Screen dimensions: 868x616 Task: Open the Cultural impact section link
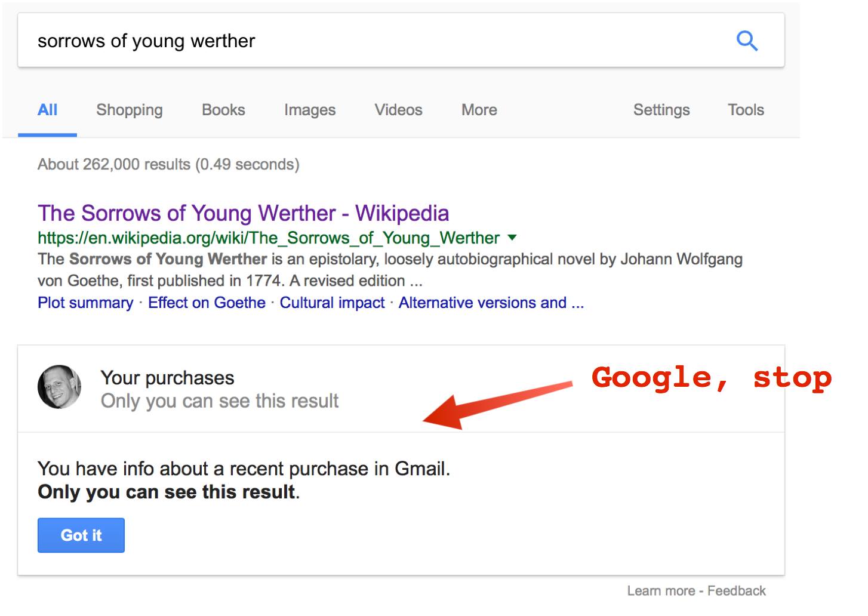coord(332,303)
